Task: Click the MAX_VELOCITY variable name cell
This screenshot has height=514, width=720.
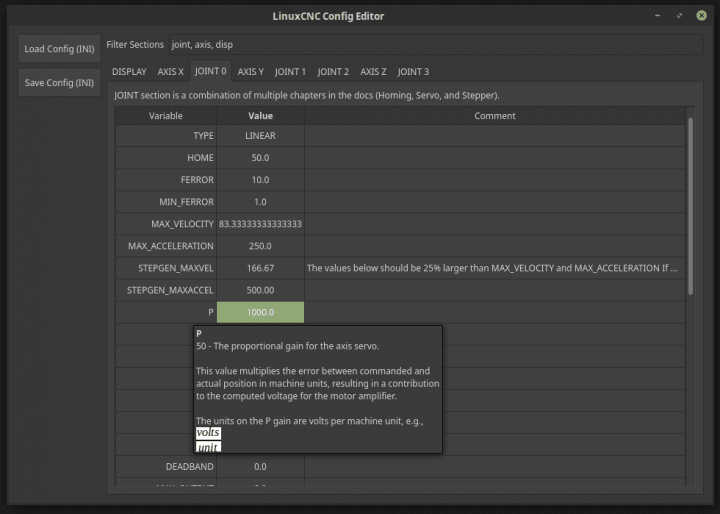Action: pyautogui.click(x=166, y=224)
